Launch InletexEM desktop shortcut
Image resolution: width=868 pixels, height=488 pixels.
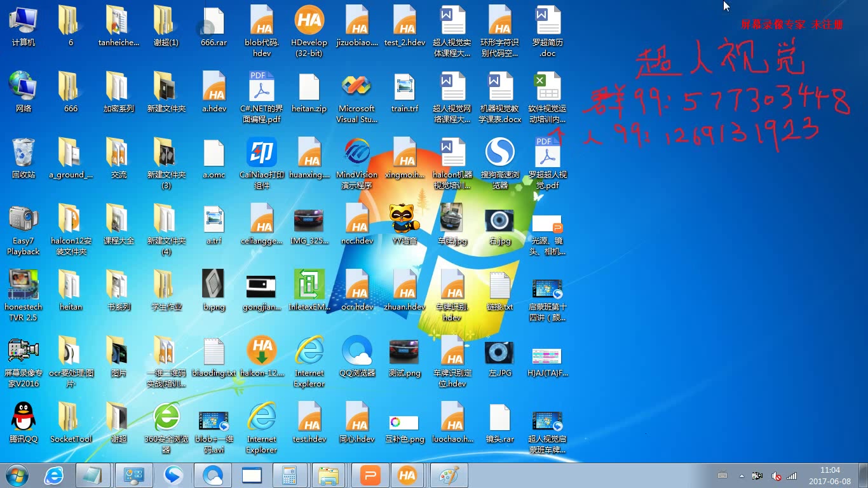309,290
